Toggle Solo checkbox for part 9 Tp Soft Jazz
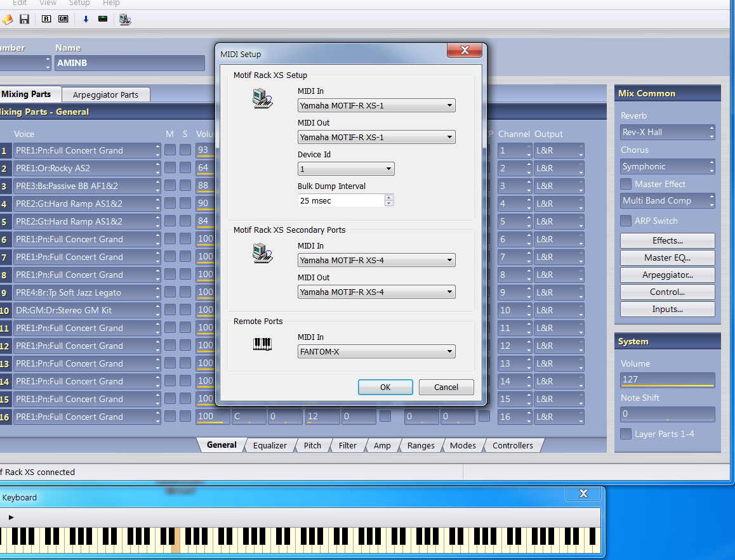The height and width of the screenshot is (560, 735). 185,292
